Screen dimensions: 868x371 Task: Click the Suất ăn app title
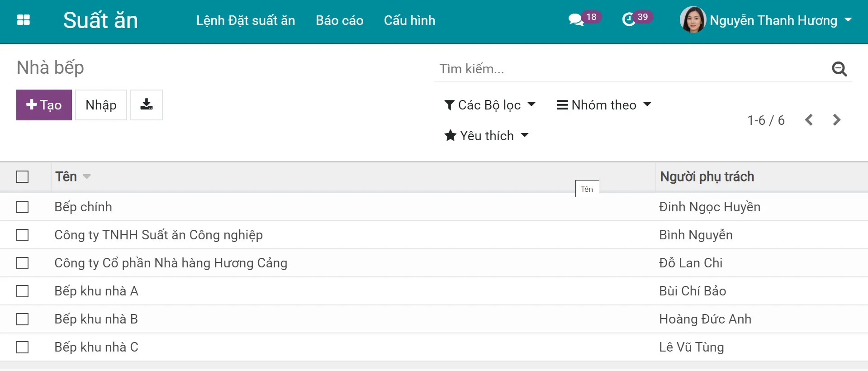tap(100, 20)
